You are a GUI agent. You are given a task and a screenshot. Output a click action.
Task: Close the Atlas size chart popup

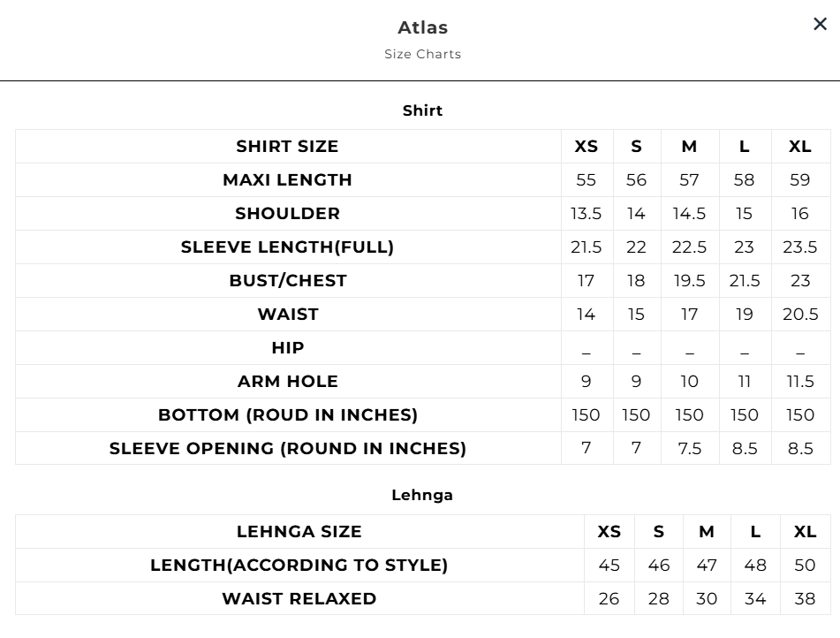point(820,25)
